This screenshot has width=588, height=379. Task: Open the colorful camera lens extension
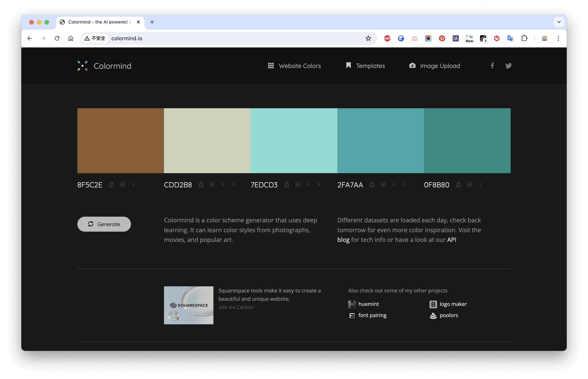click(x=428, y=38)
